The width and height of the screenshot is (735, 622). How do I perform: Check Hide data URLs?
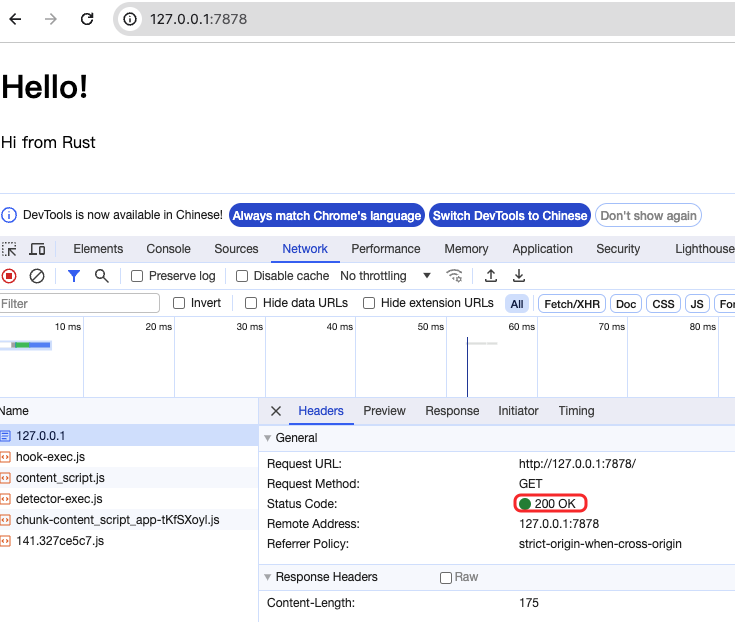click(251, 303)
